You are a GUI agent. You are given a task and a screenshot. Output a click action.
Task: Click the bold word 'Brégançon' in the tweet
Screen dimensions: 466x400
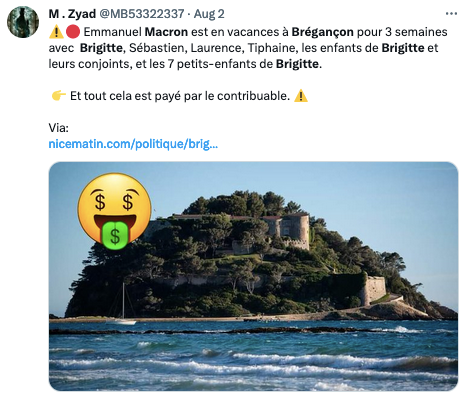click(322, 32)
